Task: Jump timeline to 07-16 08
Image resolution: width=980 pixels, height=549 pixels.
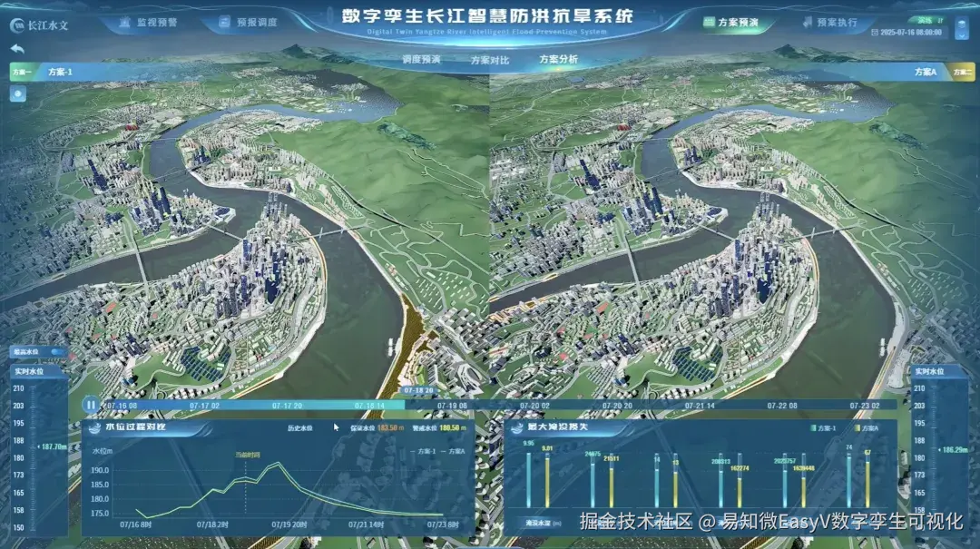Action: 122,406
